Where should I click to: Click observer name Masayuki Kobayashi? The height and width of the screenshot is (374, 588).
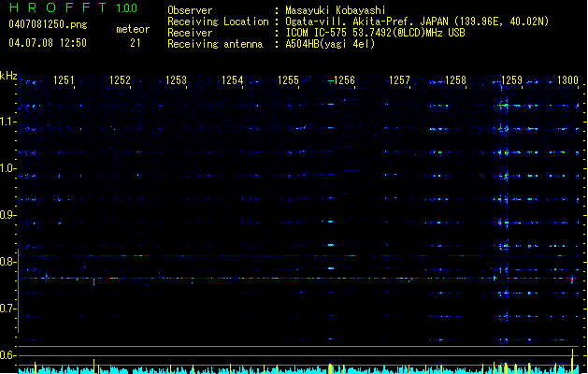click(336, 10)
